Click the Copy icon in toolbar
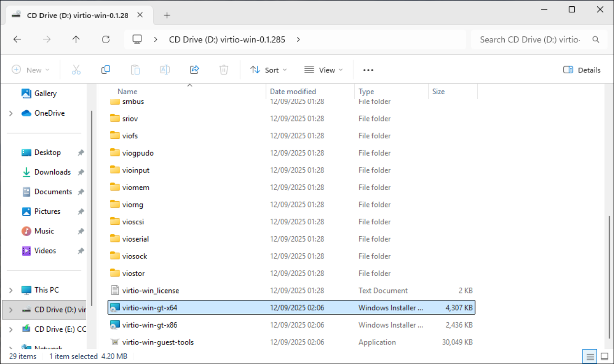This screenshot has width=614, height=364. [x=106, y=70]
